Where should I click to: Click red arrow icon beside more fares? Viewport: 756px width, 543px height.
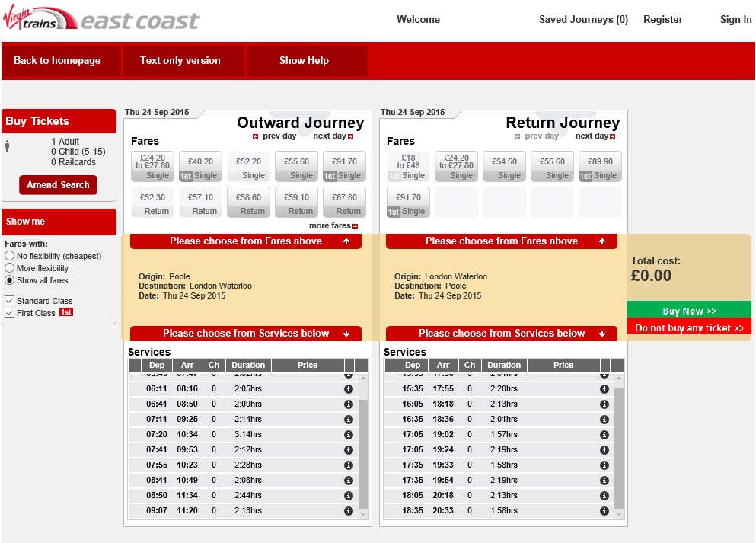356,226
